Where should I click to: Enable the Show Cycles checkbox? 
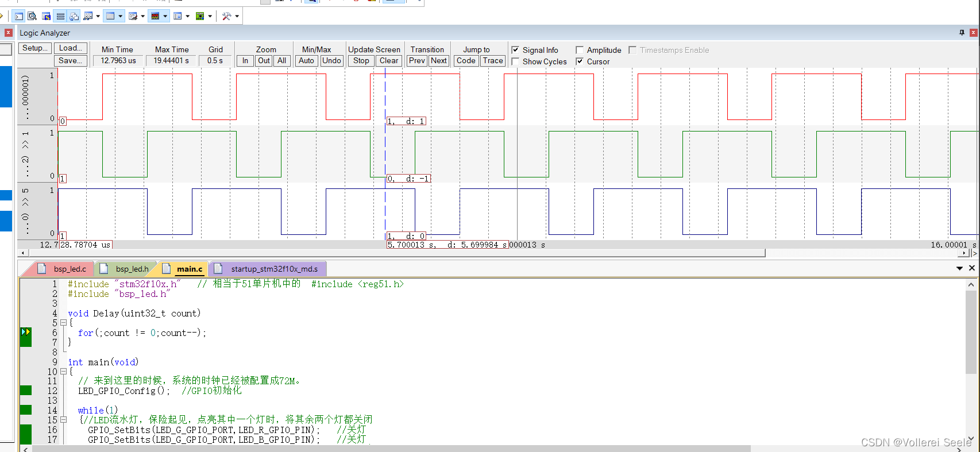coord(515,61)
